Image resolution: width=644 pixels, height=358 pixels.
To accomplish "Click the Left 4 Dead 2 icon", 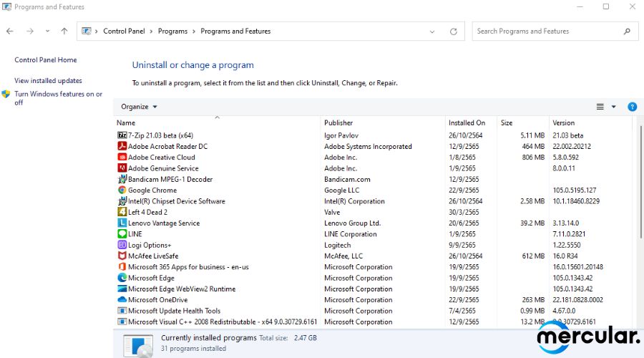I will click(122, 212).
